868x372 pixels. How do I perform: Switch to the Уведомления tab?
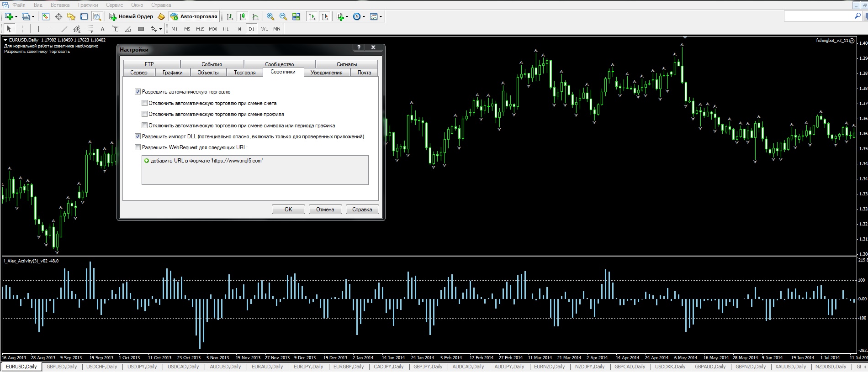pyautogui.click(x=326, y=73)
